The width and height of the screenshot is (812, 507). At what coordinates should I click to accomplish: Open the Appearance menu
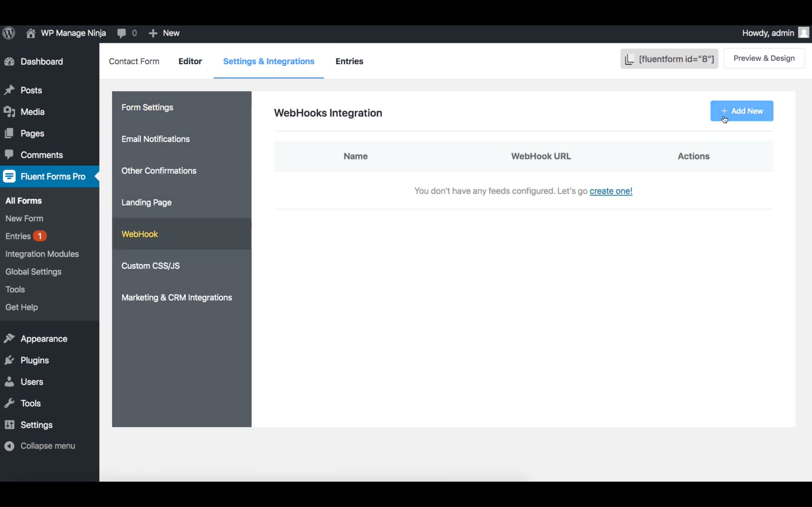point(44,339)
